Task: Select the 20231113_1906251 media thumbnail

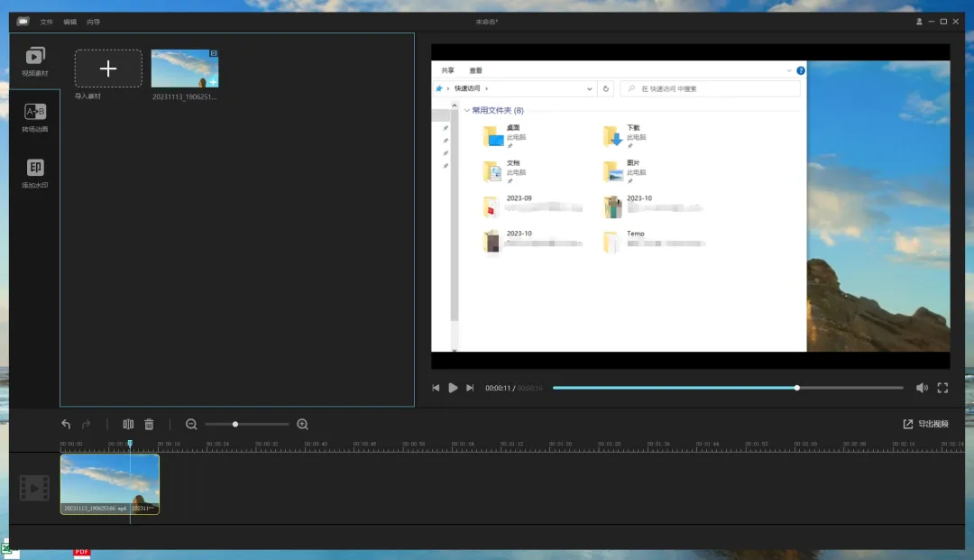Action: 185,69
